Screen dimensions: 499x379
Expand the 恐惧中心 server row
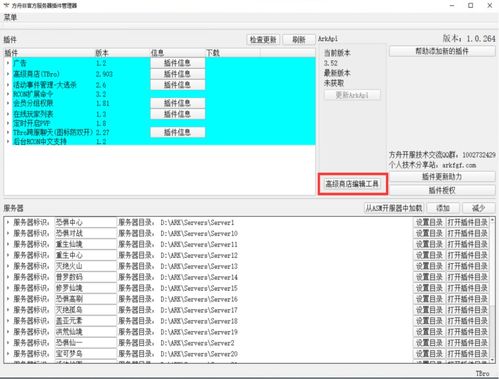(x=8, y=222)
